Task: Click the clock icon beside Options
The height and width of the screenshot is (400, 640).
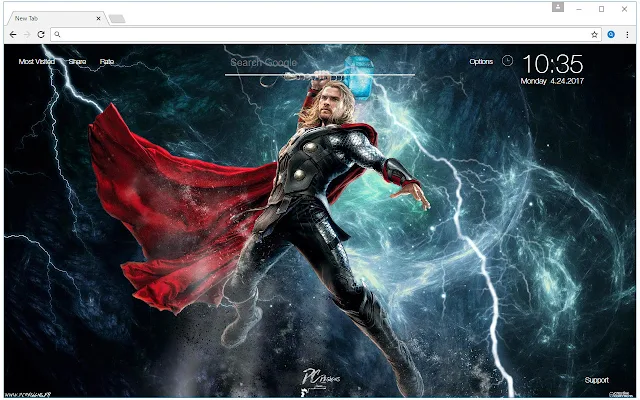Action: tap(507, 61)
